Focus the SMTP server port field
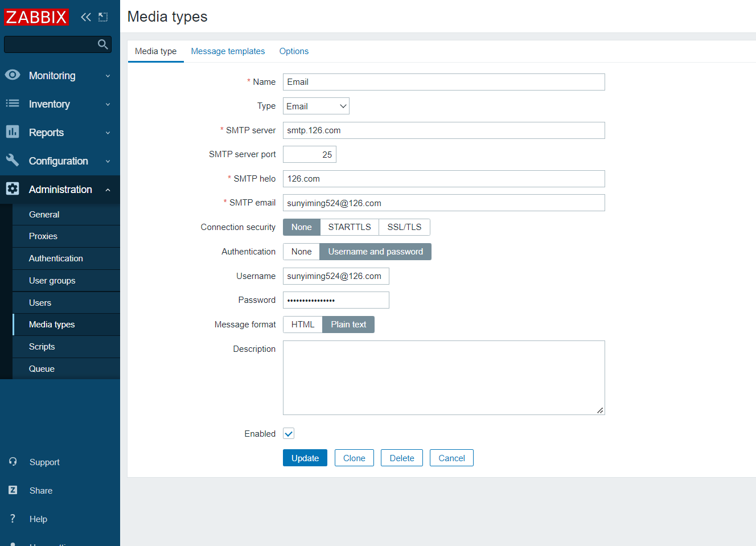 (x=310, y=154)
